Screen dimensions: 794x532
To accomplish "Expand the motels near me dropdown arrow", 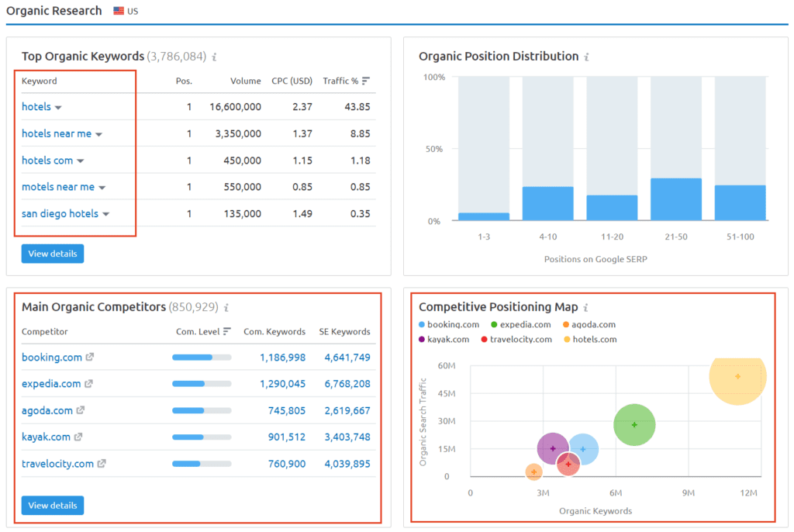I will 102,188.
